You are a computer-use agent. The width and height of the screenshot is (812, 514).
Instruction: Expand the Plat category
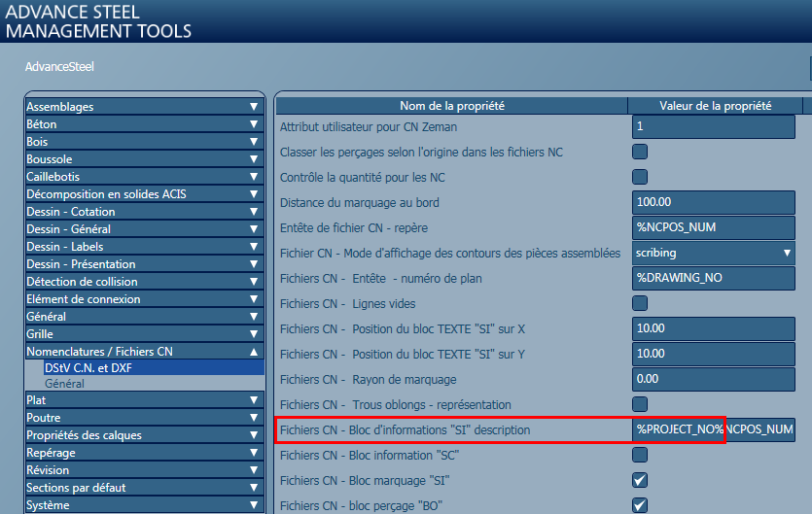[145, 400]
